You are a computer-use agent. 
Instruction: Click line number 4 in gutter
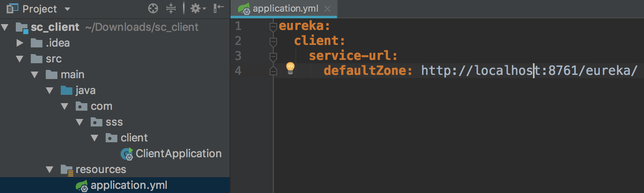(x=238, y=70)
